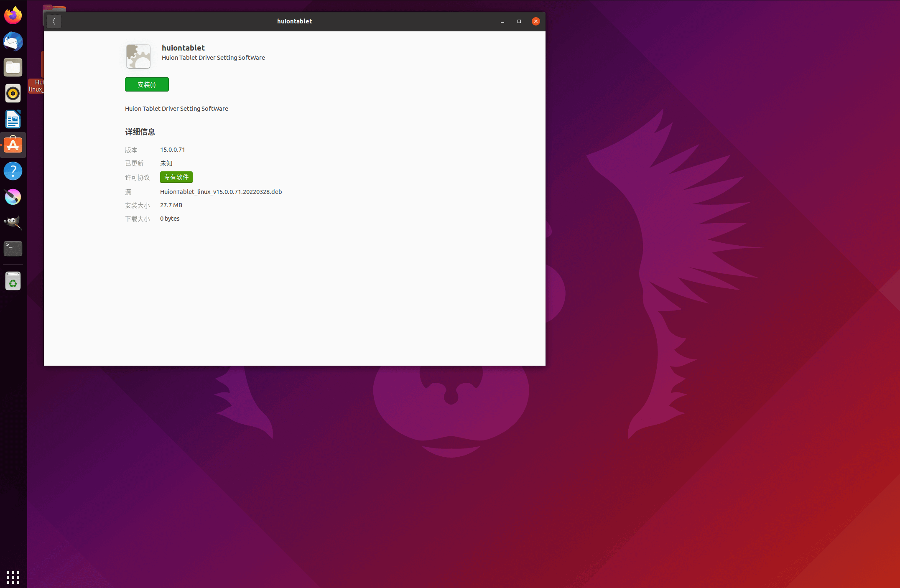The width and height of the screenshot is (900, 588).
Task: Go back using the header bar arrow
Action: [54, 21]
